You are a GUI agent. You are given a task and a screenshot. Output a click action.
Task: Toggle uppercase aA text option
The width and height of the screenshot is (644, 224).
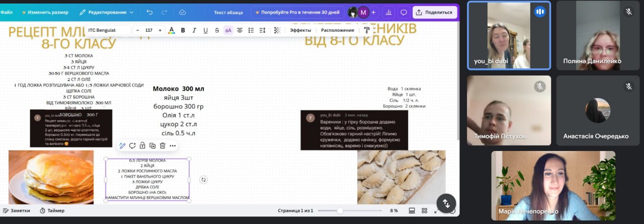(228, 30)
